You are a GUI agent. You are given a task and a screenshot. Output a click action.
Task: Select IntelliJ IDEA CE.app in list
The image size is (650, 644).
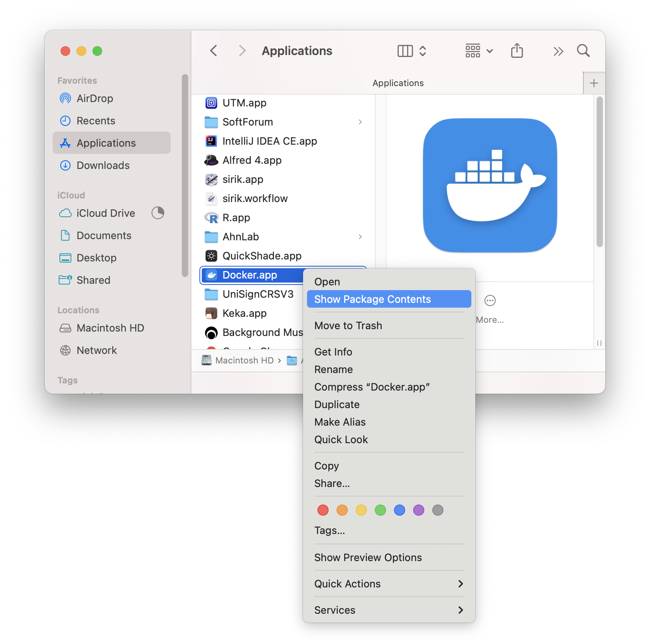pos(270,141)
